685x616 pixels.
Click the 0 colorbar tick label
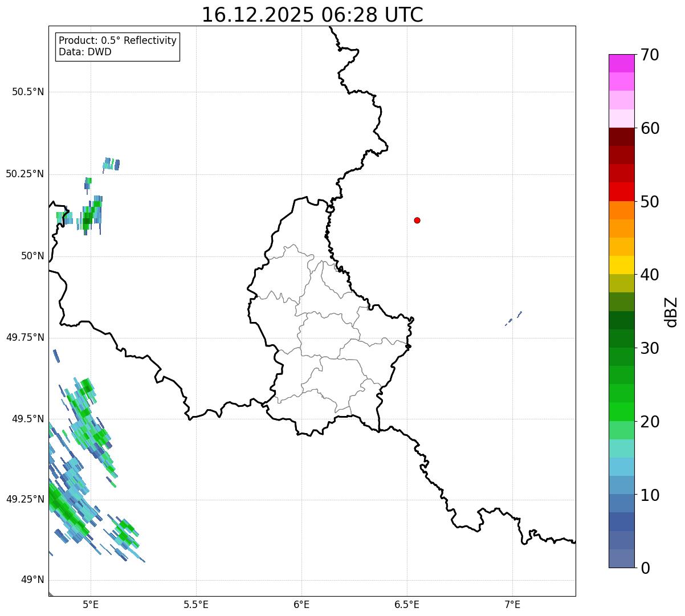(645, 568)
